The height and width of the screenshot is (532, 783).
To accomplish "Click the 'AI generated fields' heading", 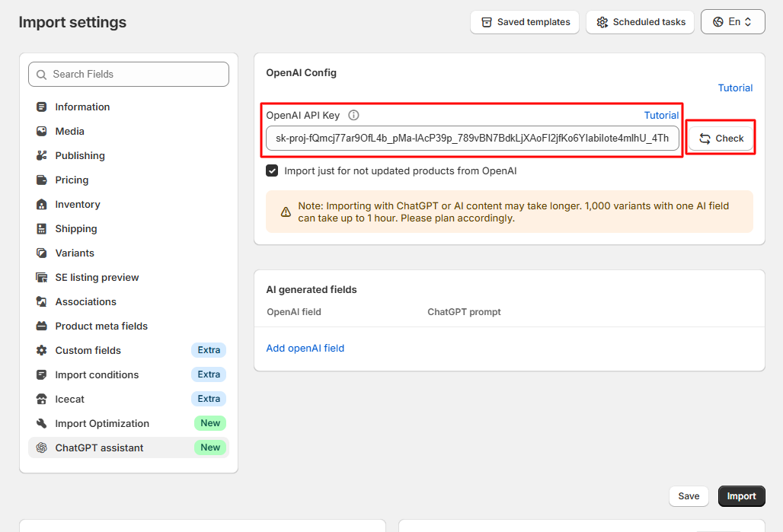I will [x=312, y=289].
